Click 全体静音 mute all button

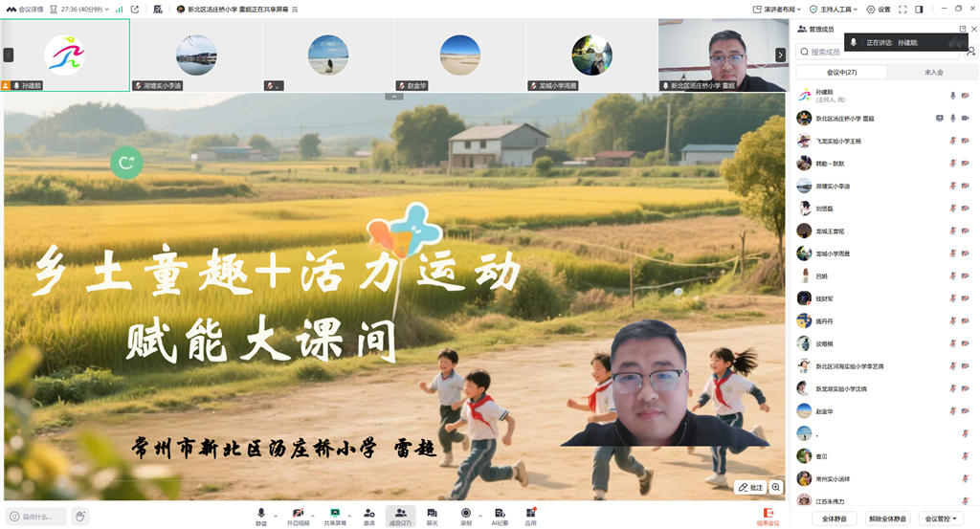click(834, 518)
